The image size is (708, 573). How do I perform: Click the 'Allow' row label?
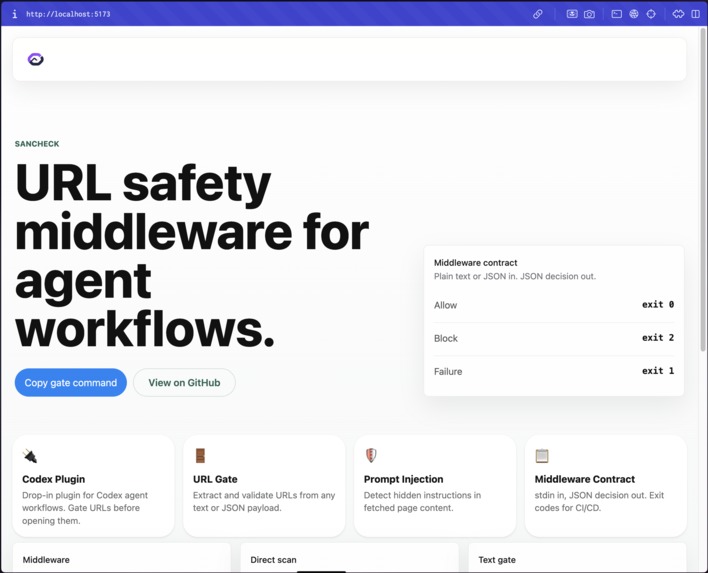pyautogui.click(x=446, y=305)
